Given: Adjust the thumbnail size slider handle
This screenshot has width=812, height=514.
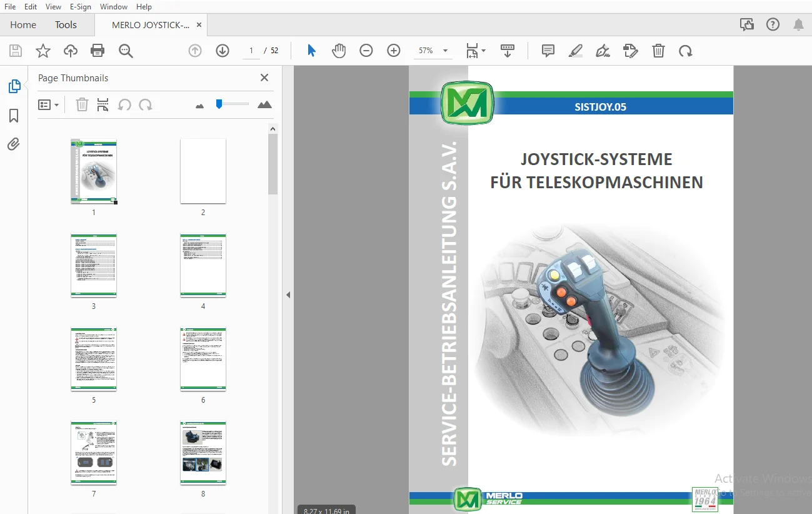Looking at the screenshot, I should click(219, 104).
